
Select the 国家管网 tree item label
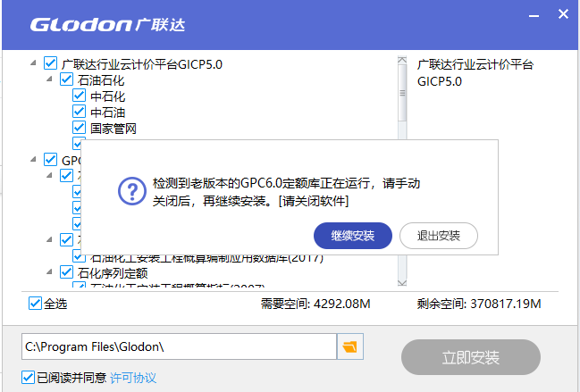click(113, 129)
